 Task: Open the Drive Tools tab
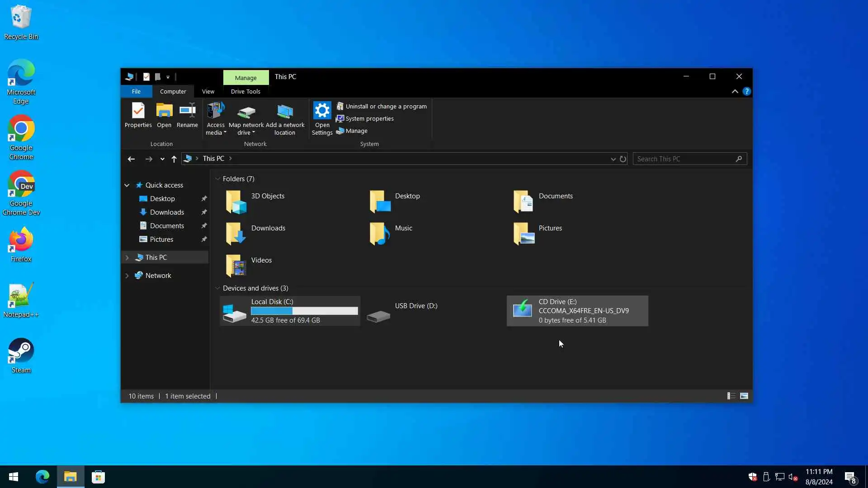pyautogui.click(x=245, y=92)
